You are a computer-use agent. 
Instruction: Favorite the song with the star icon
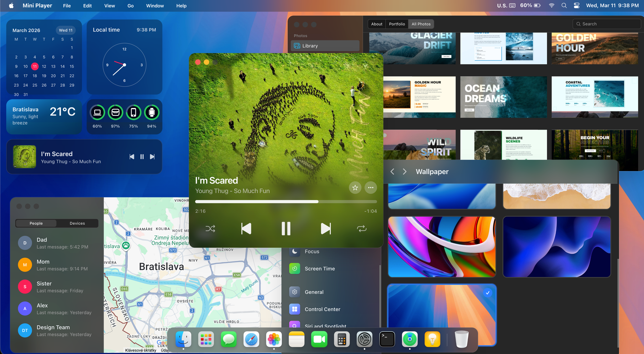(355, 187)
